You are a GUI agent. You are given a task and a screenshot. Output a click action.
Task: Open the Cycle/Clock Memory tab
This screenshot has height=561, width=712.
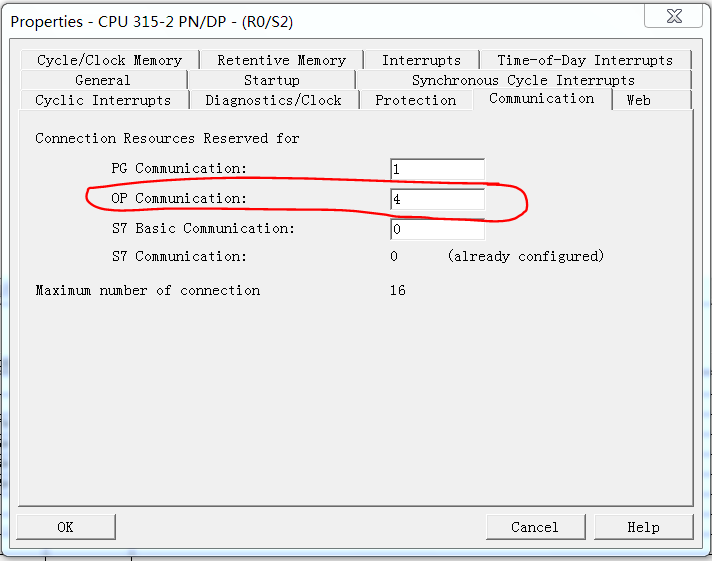tap(109, 60)
